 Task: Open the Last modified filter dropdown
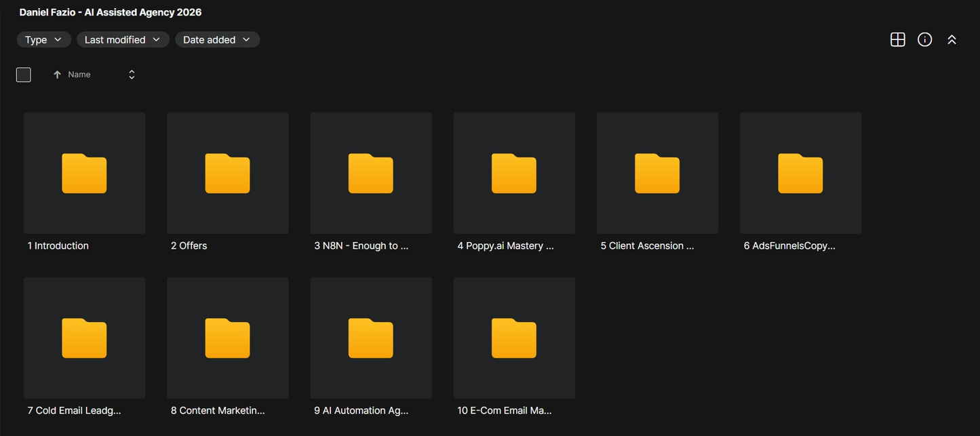[123, 40]
